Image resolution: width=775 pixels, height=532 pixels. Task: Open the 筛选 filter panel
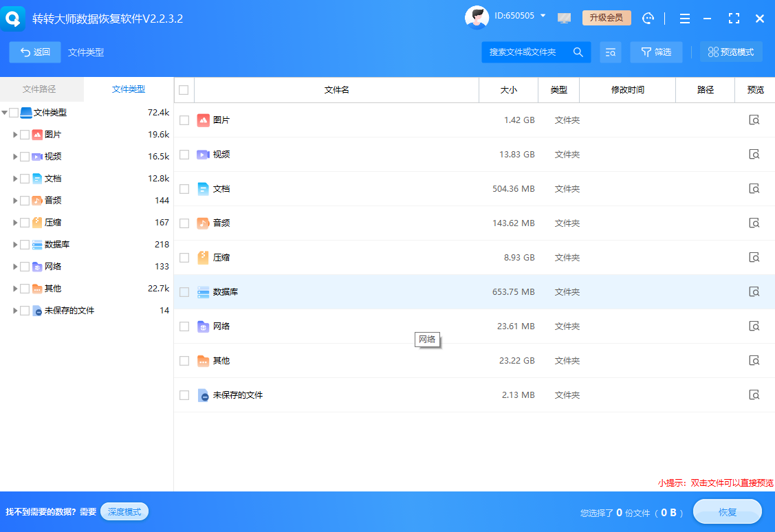[655, 52]
